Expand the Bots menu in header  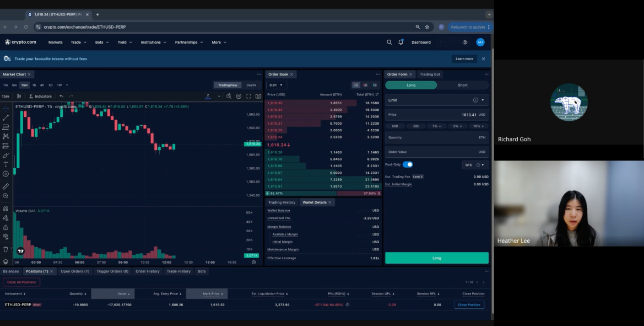click(x=102, y=42)
